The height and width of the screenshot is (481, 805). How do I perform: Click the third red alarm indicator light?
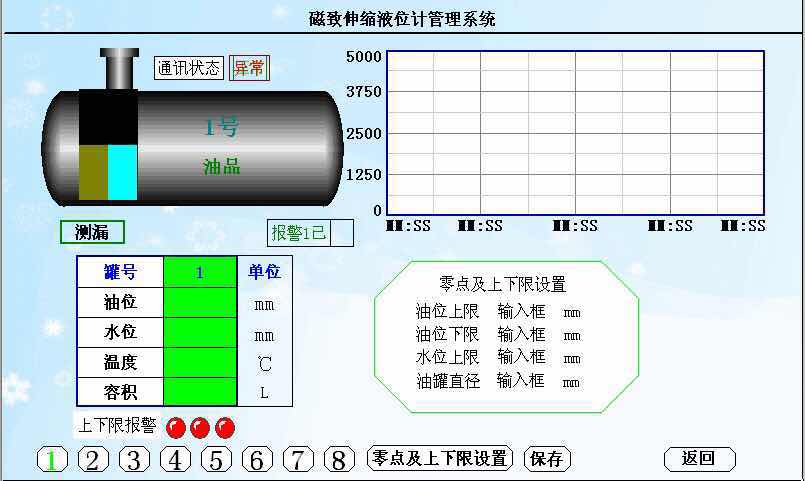pos(225,427)
